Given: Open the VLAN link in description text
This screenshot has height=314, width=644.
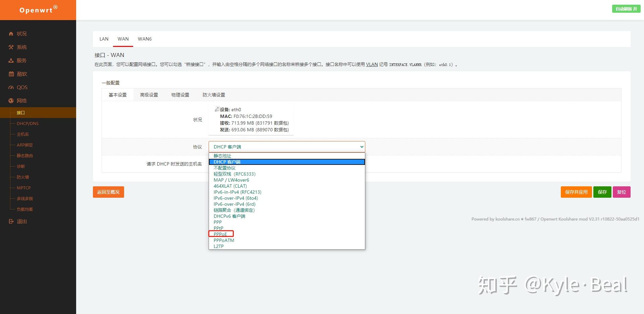Looking at the screenshot, I should pos(371,64).
